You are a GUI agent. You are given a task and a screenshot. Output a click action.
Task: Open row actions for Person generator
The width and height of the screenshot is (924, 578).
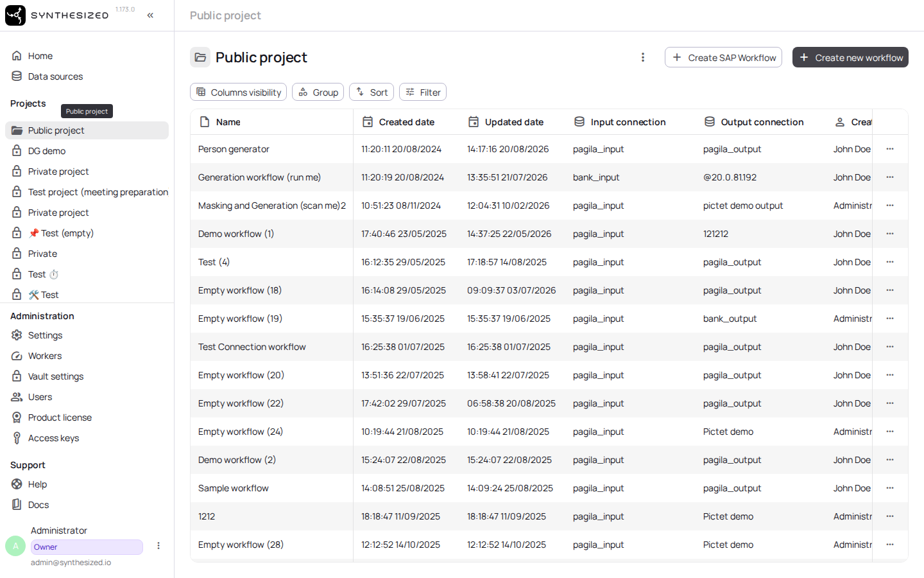point(890,149)
